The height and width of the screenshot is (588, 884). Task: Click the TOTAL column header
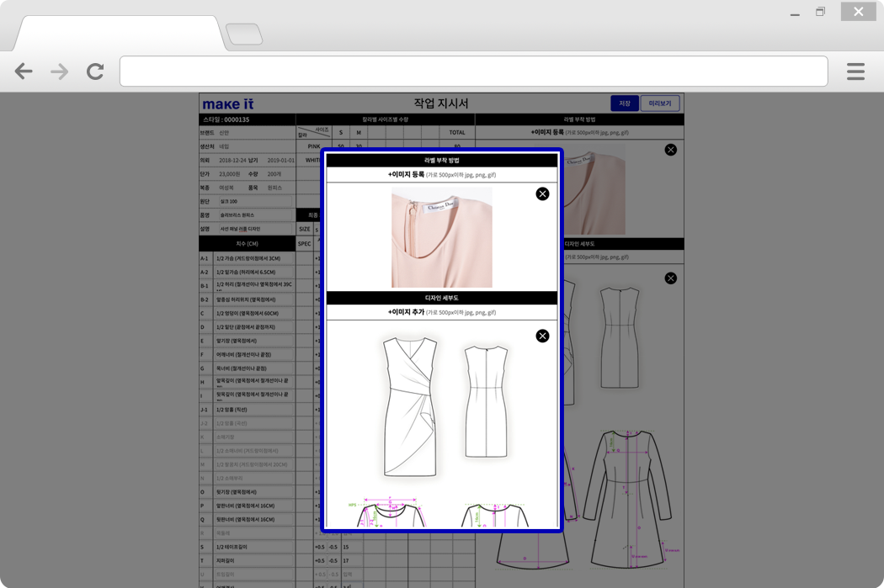(457, 133)
